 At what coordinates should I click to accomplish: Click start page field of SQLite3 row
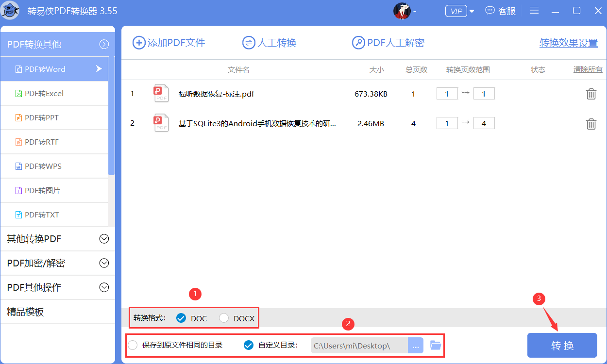[447, 123]
